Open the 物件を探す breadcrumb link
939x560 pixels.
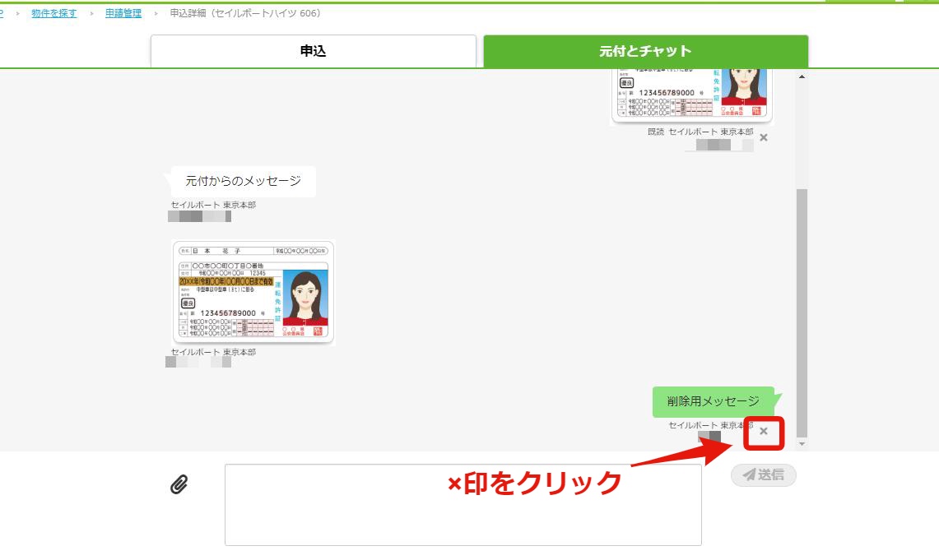click(53, 13)
